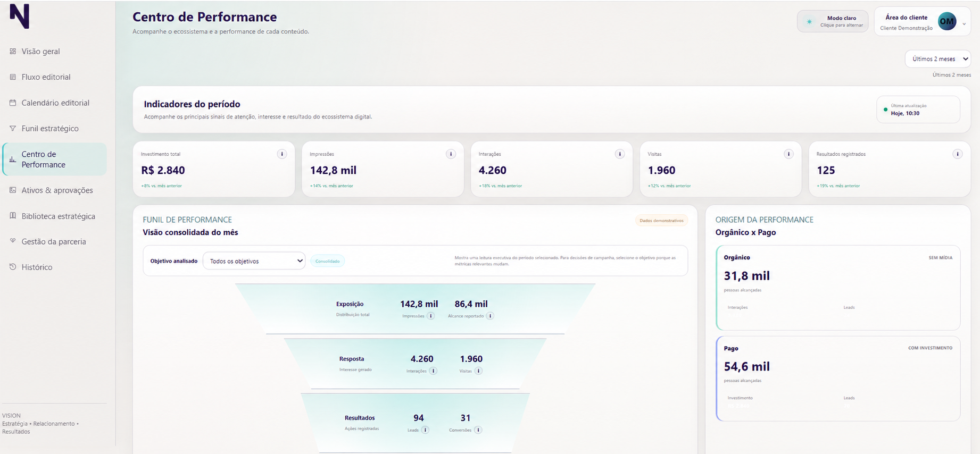Toggle the Modo claro theme switch

(833, 22)
